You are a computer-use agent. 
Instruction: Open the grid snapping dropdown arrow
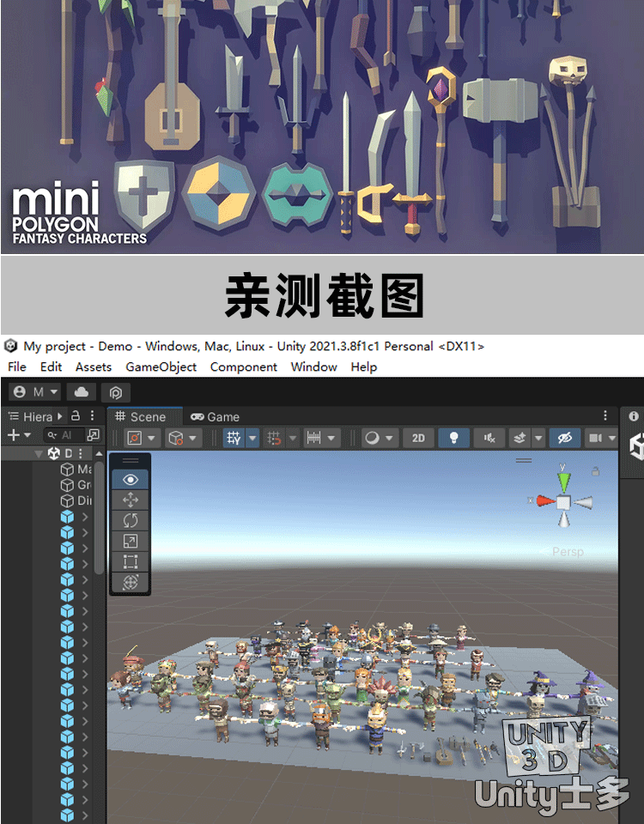(x=293, y=438)
